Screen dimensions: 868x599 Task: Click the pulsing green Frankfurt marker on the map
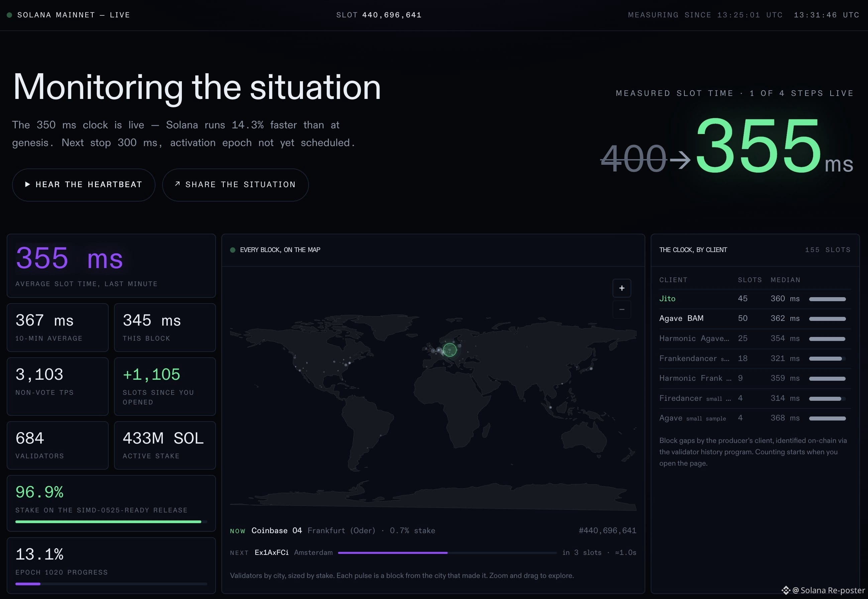coord(449,350)
